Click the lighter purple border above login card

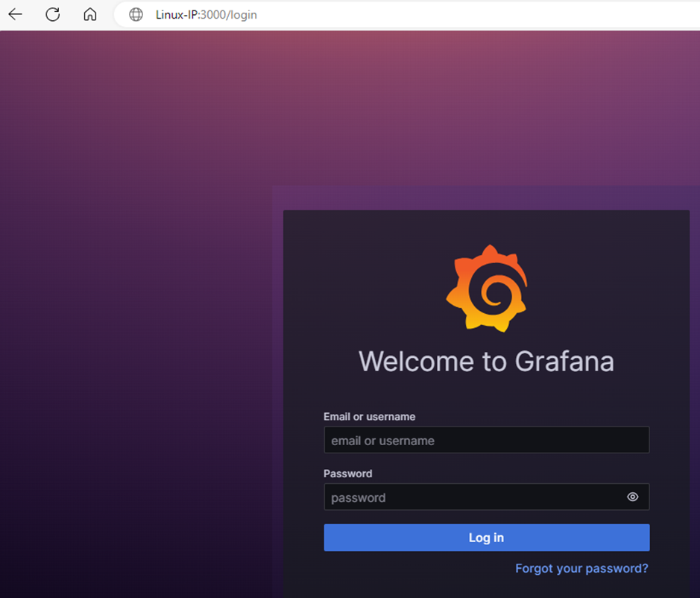pyautogui.click(x=485, y=198)
